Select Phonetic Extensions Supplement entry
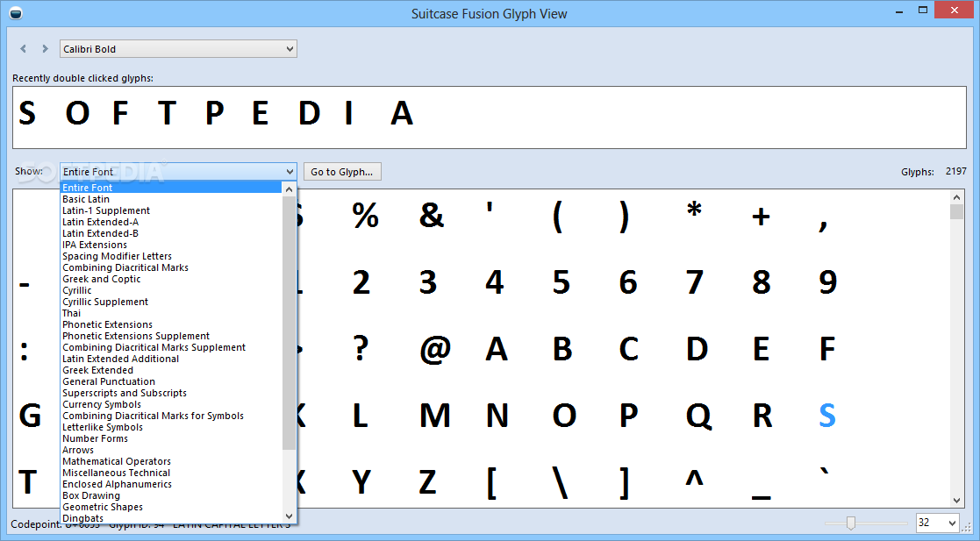Image resolution: width=980 pixels, height=541 pixels. [x=171, y=336]
